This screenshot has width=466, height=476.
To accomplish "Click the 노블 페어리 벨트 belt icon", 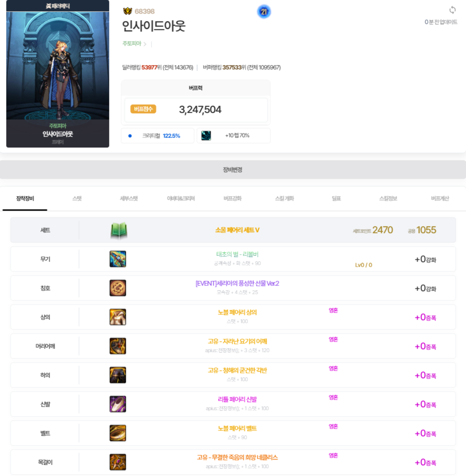I will [118, 433].
